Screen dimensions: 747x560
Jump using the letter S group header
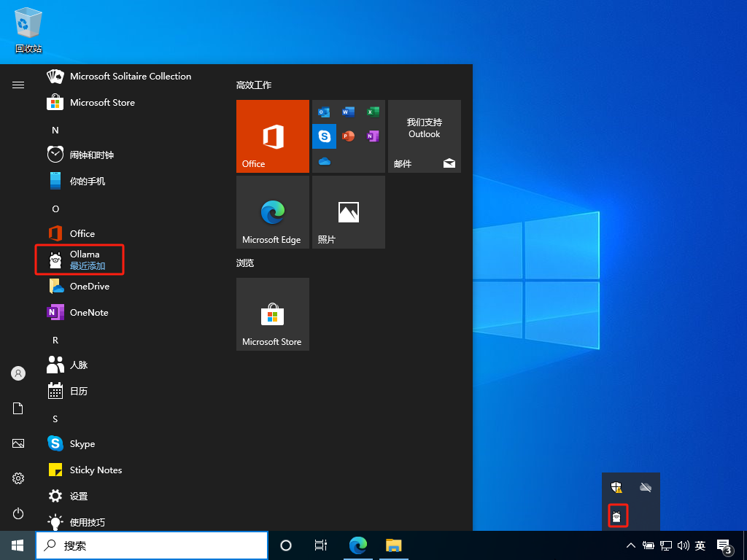click(x=55, y=419)
